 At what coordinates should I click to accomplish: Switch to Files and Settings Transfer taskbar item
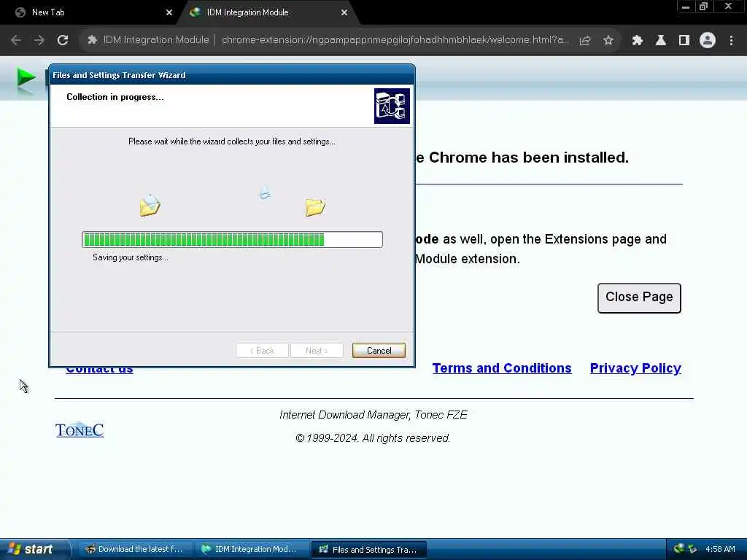point(368,550)
